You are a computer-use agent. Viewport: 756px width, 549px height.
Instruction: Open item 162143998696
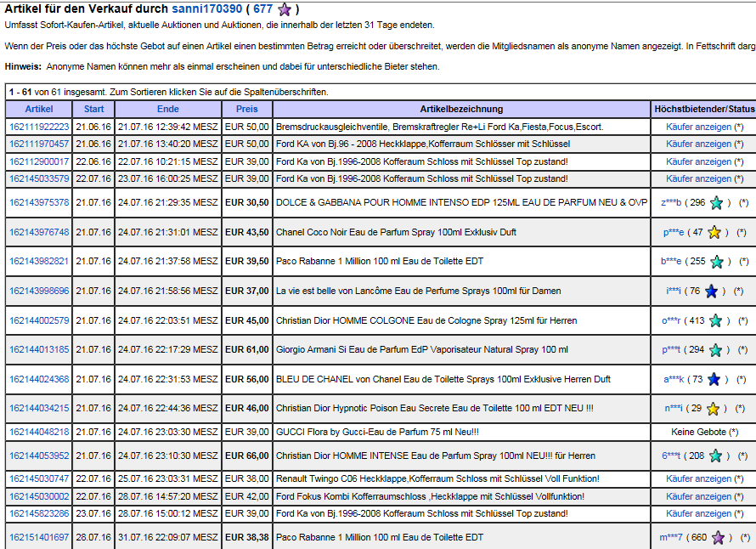coord(39,291)
